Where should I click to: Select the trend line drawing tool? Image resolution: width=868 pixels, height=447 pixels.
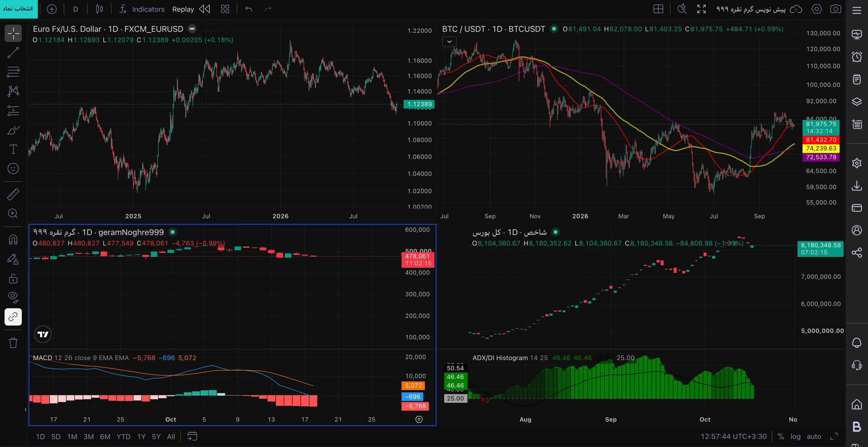[x=13, y=53]
